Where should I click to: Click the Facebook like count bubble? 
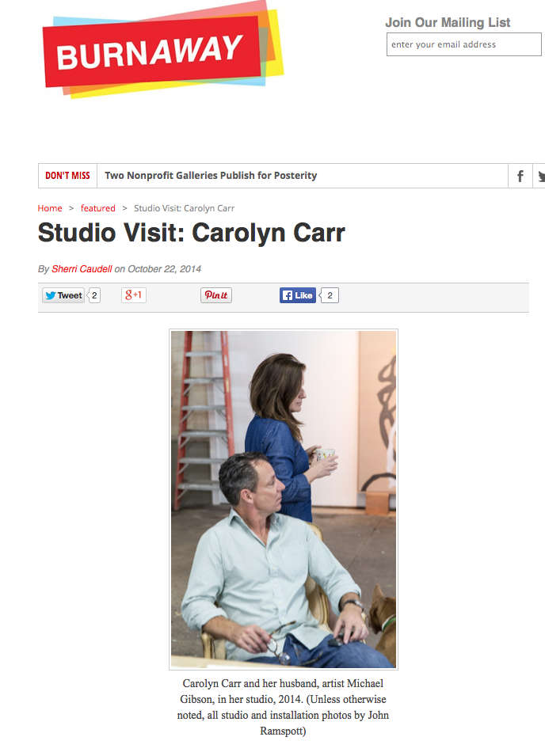(330, 295)
